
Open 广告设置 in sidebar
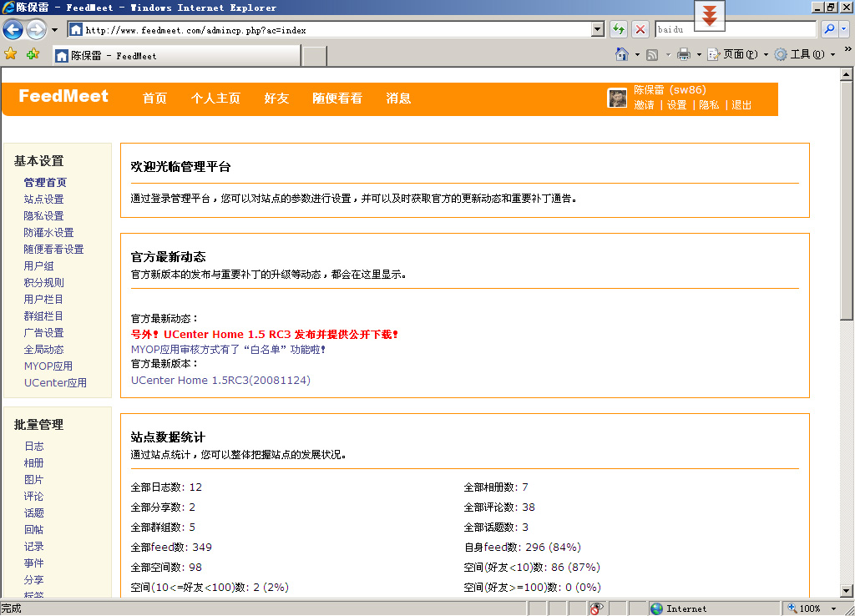43,333
